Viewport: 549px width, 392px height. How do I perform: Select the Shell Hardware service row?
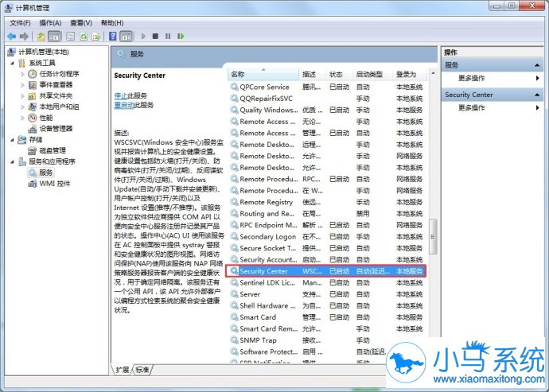(x=327, y=305)
